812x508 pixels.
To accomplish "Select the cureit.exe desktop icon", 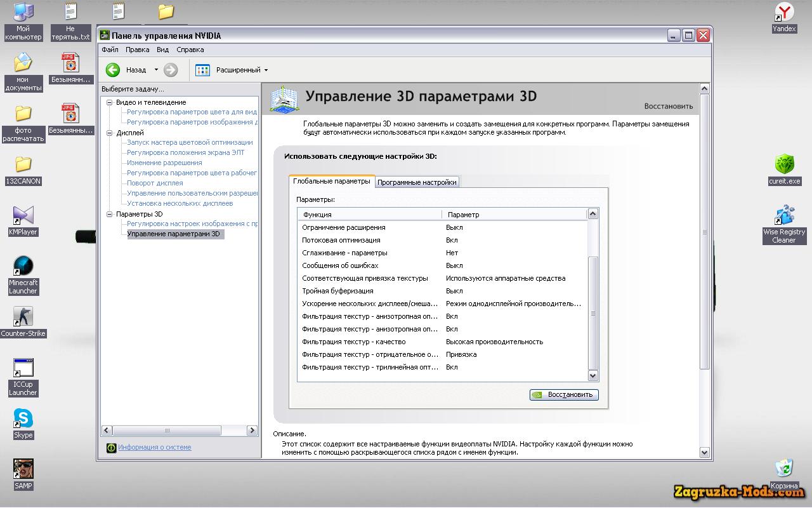I will pos(785,164).
